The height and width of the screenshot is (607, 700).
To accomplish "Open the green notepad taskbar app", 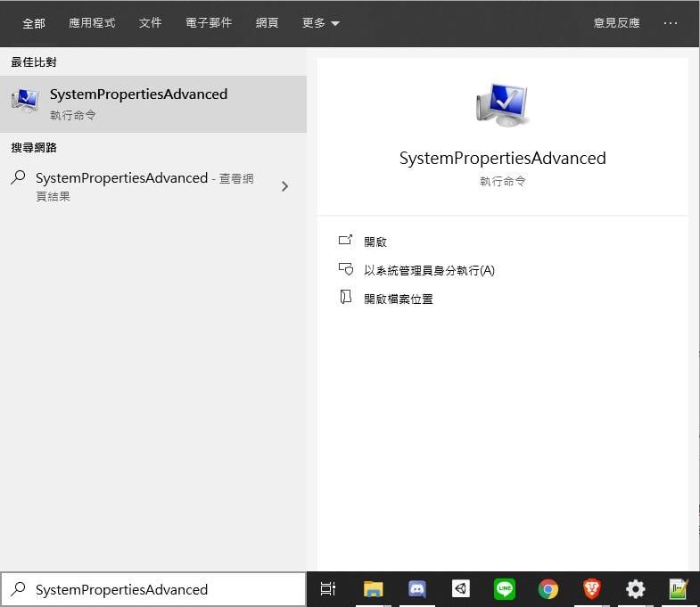I will point(679,589).
